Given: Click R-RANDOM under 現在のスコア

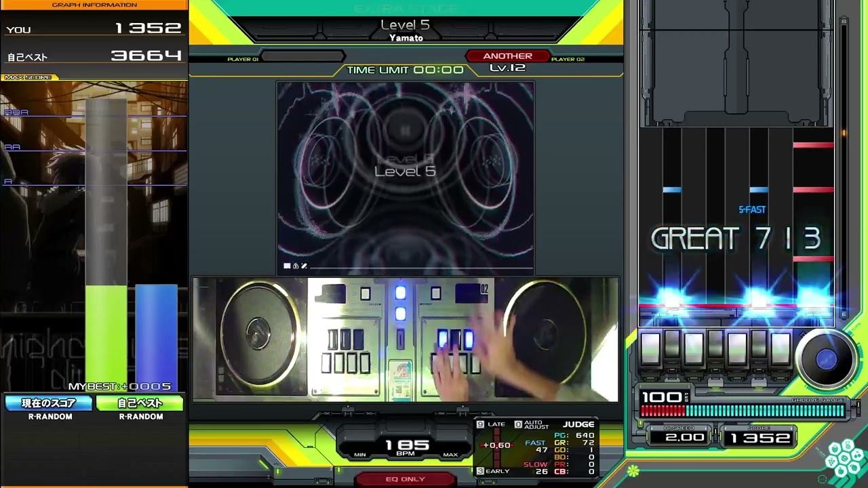Looking at the screenshot, I should [50, 417].
